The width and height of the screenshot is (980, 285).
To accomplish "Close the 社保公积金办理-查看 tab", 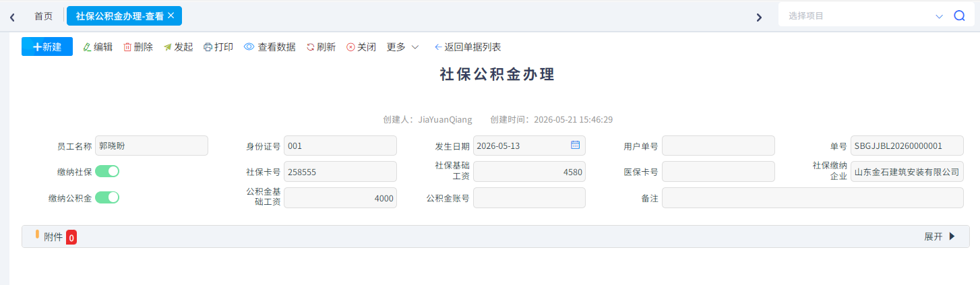I will [x=171, y=15].
